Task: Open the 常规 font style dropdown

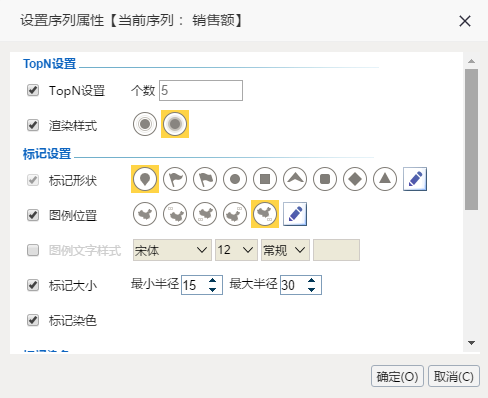Action: click(x=285, y=250)
